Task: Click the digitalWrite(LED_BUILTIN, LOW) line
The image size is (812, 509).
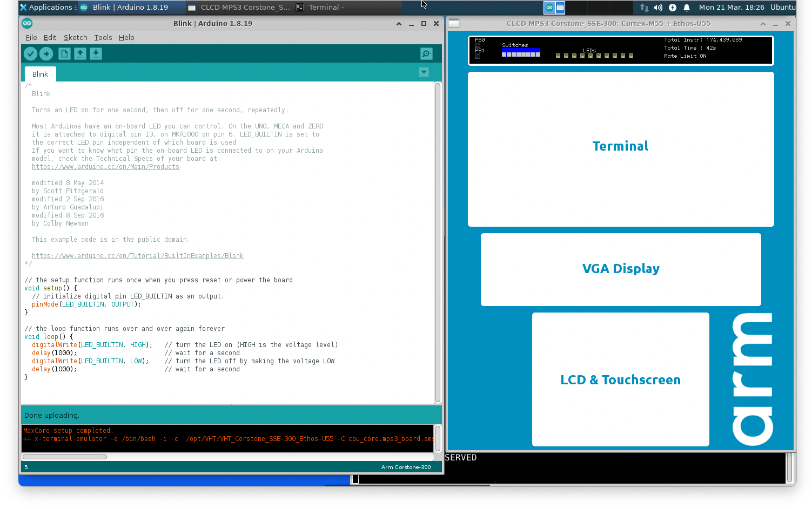Action: point(90,361)
